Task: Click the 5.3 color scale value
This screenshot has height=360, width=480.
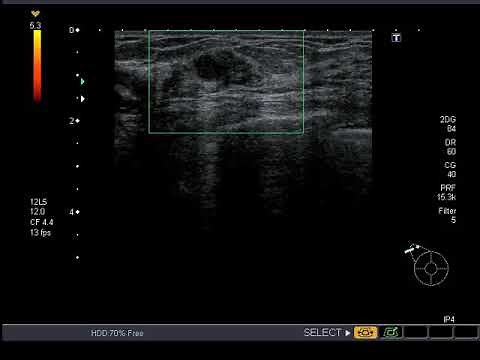Action: pos(35,25)
